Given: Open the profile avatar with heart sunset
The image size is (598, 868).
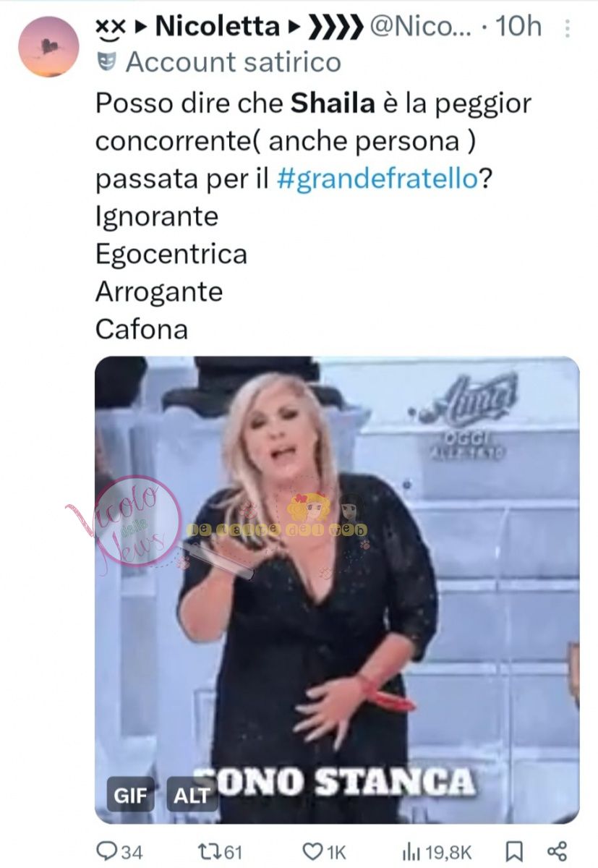Looking at the screenshot, I should tap(48, 47).
